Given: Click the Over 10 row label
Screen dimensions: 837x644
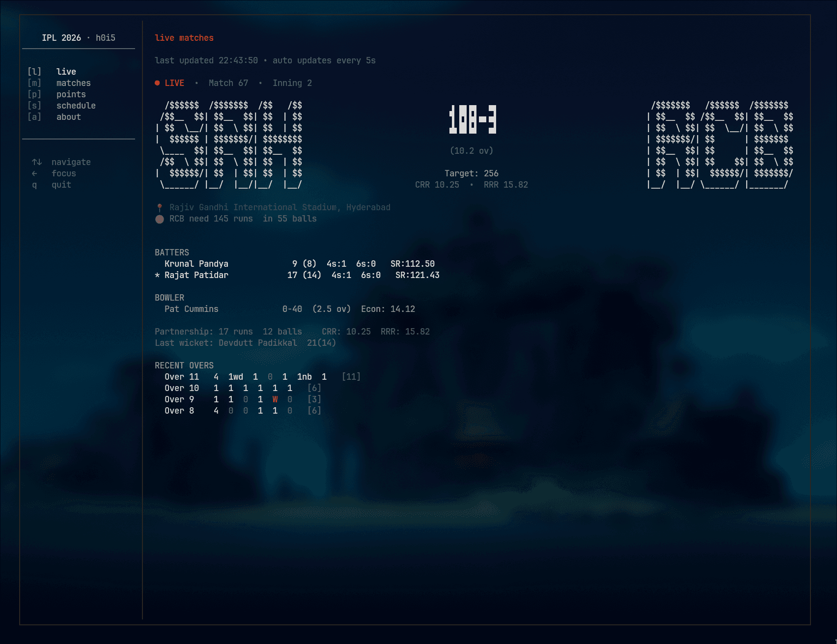Looking at the screenshot, I should pyautogui.click(x=182, y=388).
